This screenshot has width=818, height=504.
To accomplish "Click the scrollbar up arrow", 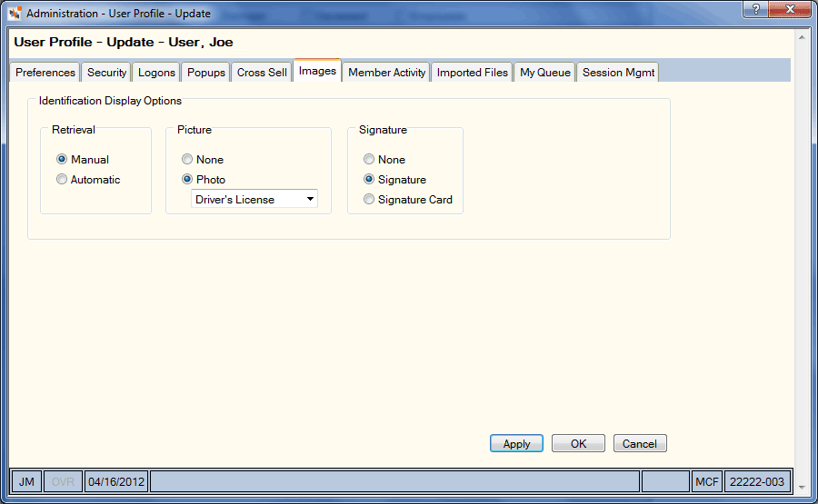I will pyautogui.click(x=802, y=37).
